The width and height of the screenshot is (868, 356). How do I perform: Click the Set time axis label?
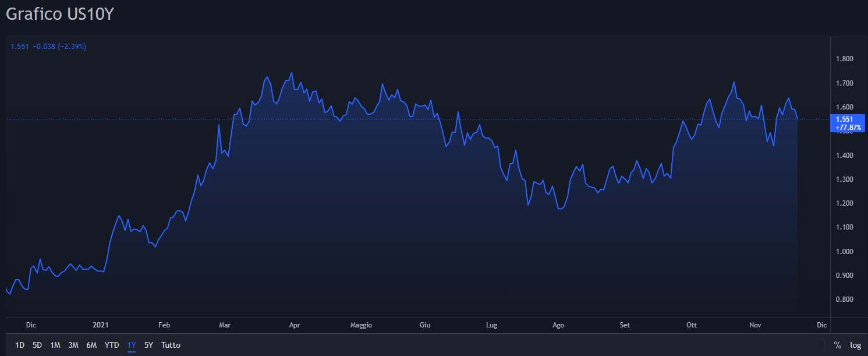pyautogui.click(x=625, y=325)
